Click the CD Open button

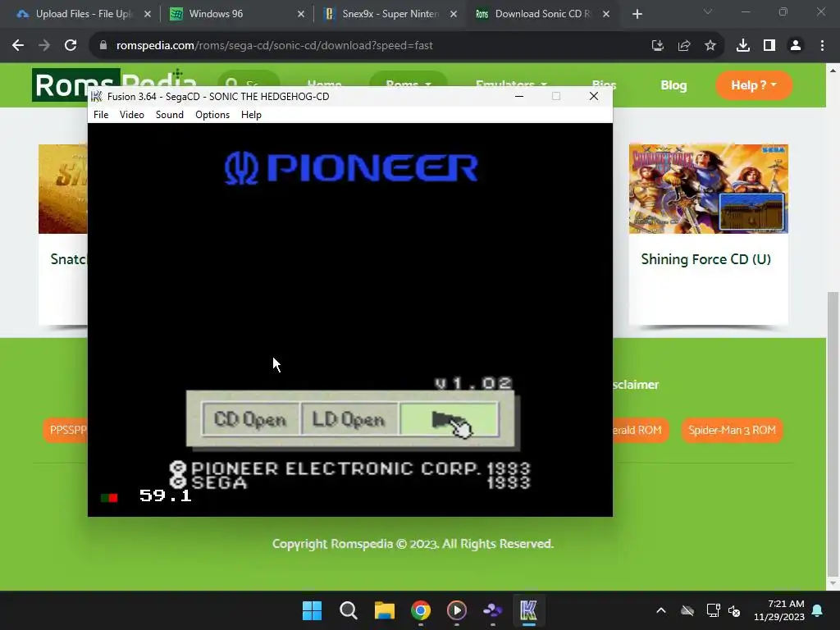251,419
